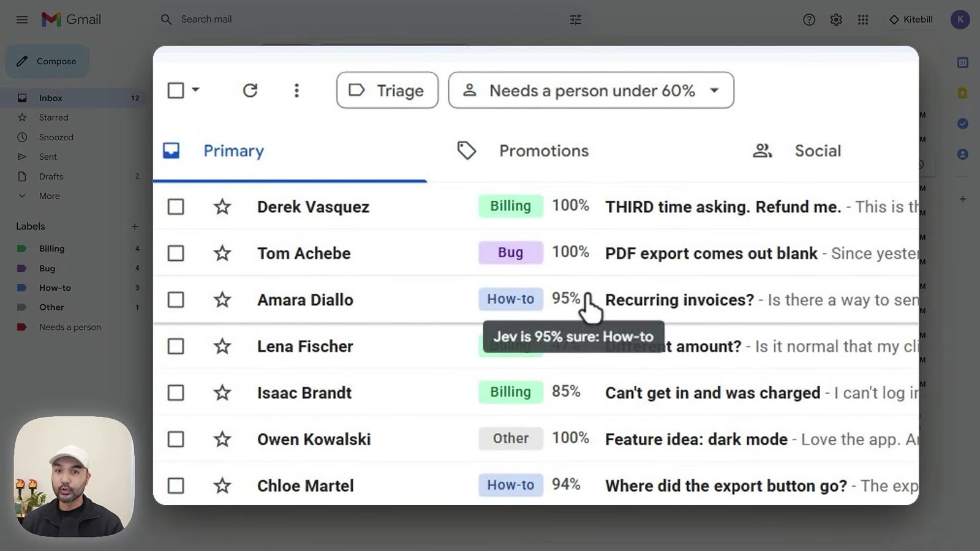Switch to the Promotions tab
This screenshot has width=980, height=551.
pos(522,151)
